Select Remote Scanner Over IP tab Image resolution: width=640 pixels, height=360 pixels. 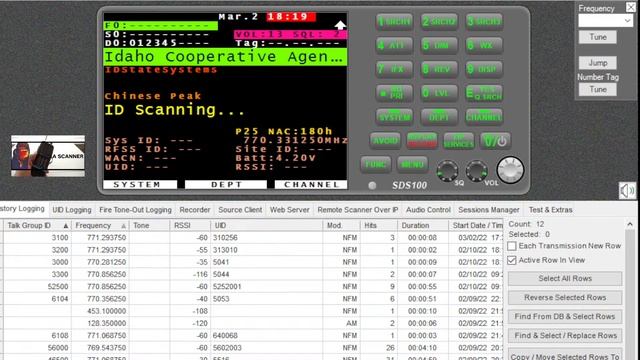point(358,210)
